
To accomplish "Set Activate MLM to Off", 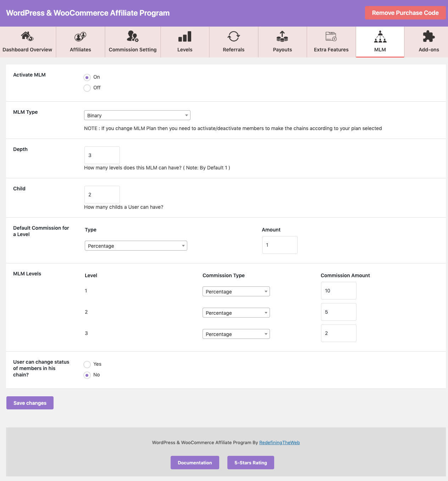I will click(87, 88).
